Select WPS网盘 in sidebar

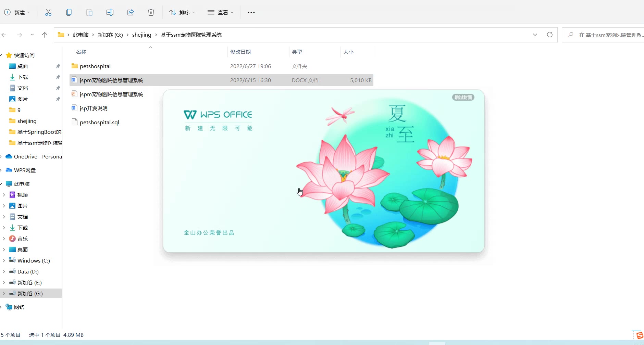[x=25, y=170]
